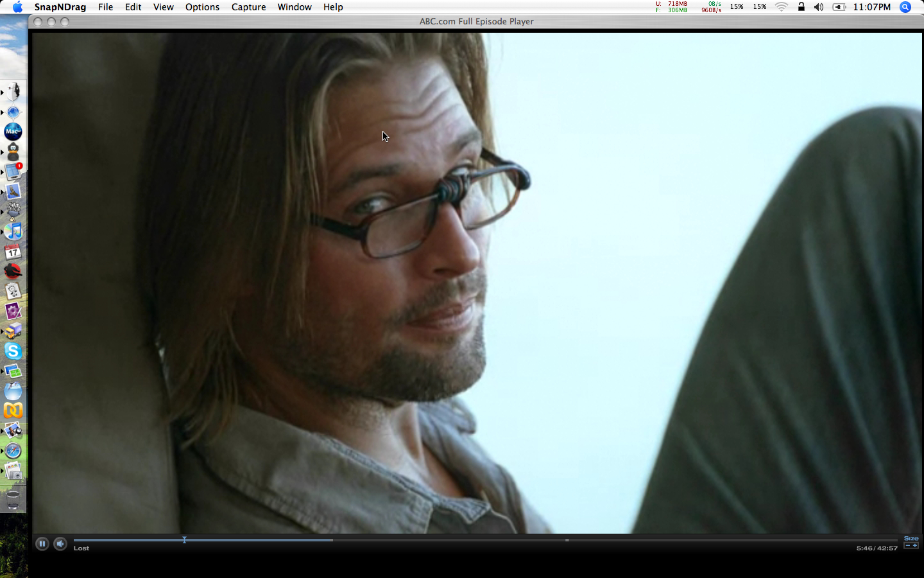Open the Window menu
Viewport: 924px width, 578px height.
coord(295,7)
